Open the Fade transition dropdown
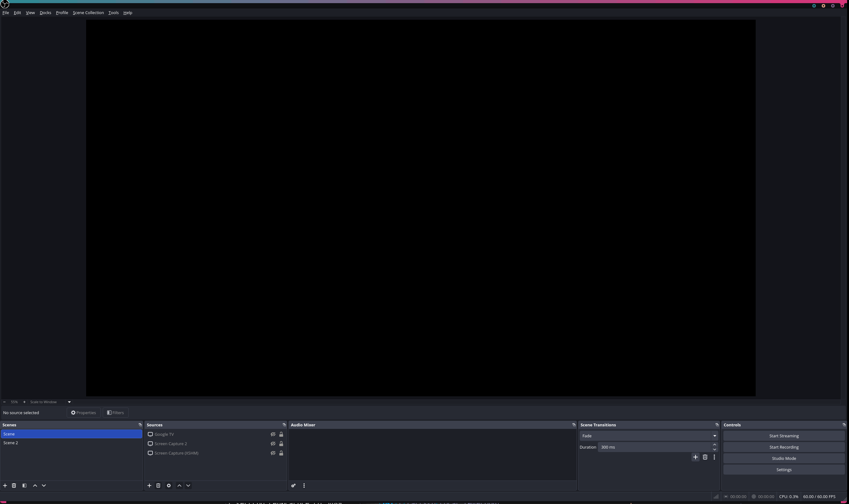 click(714, 435)
